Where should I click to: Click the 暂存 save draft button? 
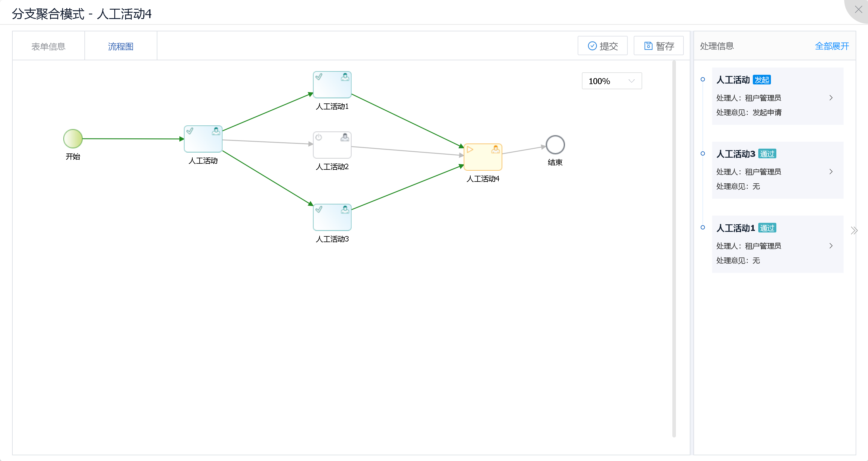coord(658,46)
